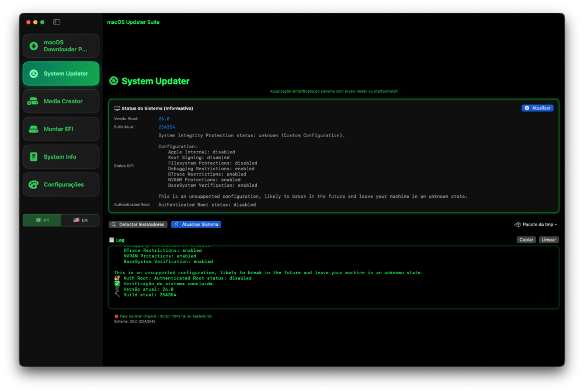Click the clipboard icon beside Log
The image size is (584, 392).
(112, 240)
